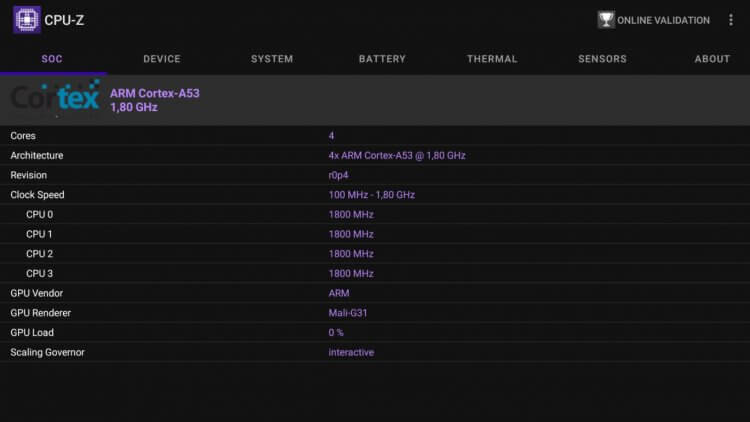Select the Architecture label

37,155
